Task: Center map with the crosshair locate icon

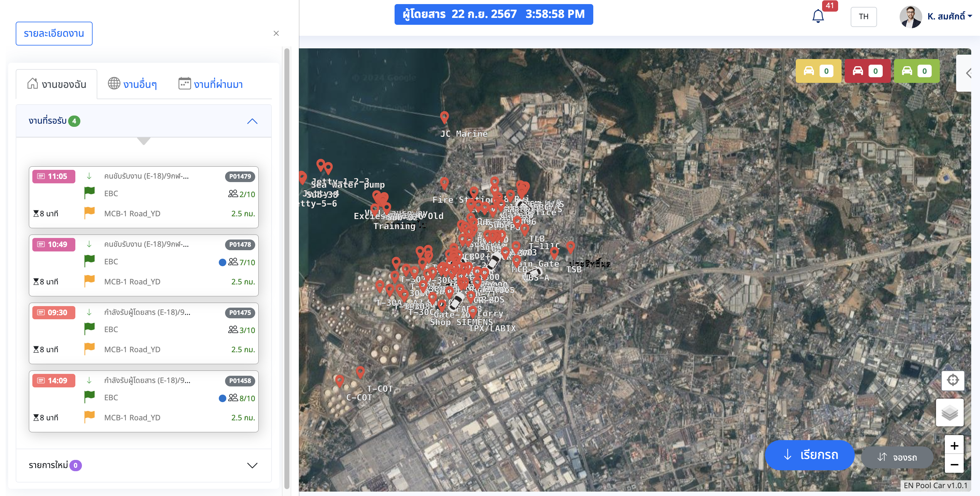Action: pos(953,380)
